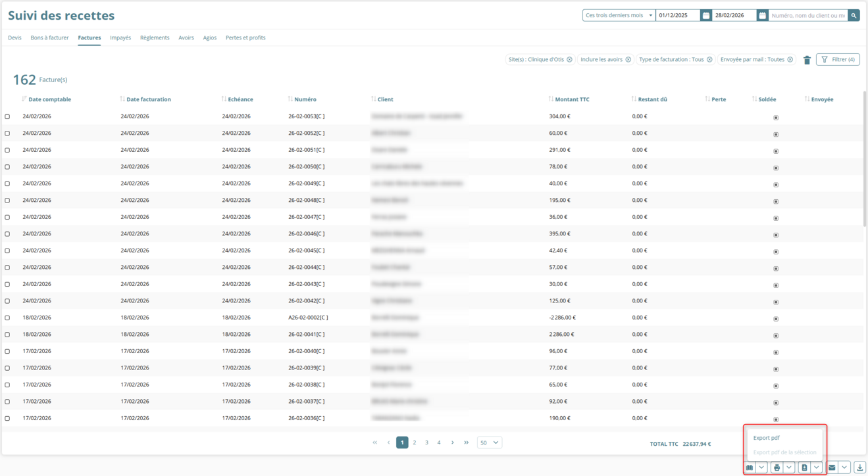Open the start date calendar picker

(x=706, y=15)
